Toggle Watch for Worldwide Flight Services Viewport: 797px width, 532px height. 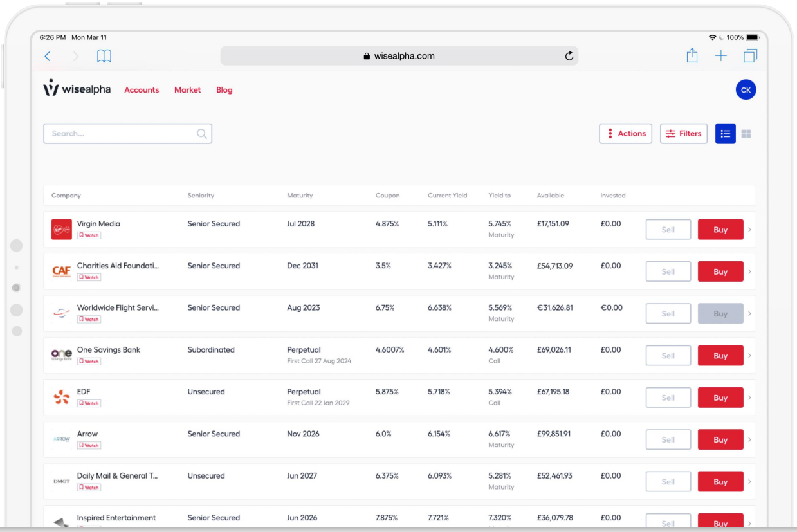coord(89,319)
